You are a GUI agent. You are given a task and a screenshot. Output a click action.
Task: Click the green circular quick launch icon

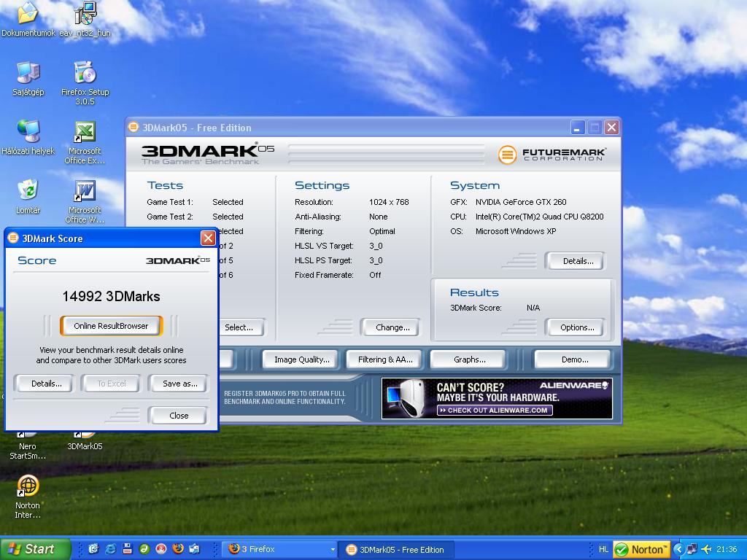[x=144, y=549]
